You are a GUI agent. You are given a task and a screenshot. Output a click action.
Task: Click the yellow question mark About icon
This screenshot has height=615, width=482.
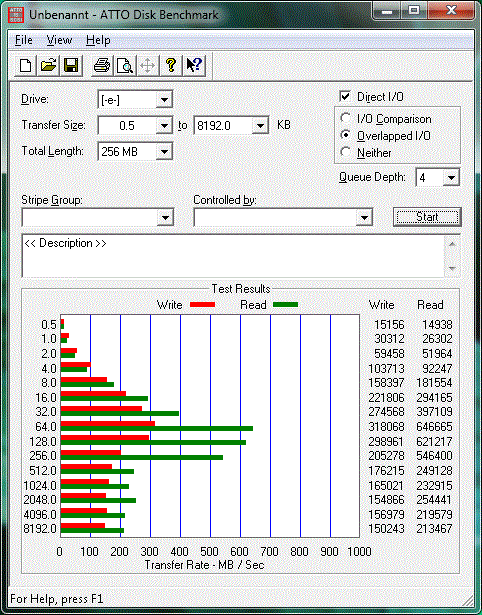pos(171,65)
